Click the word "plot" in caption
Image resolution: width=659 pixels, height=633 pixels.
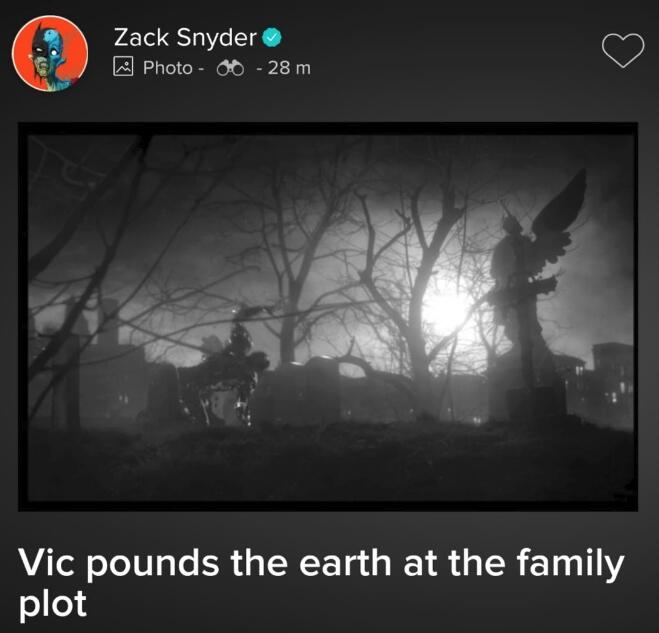(x=53, y=604)
